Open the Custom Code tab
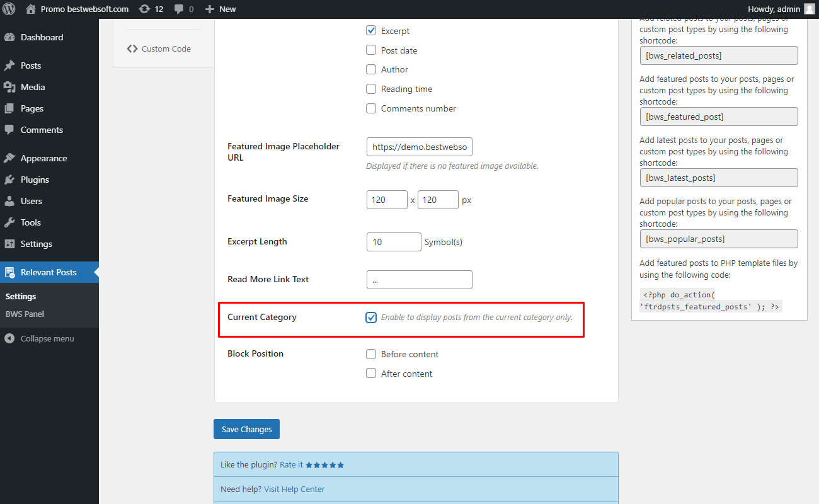 159,49
